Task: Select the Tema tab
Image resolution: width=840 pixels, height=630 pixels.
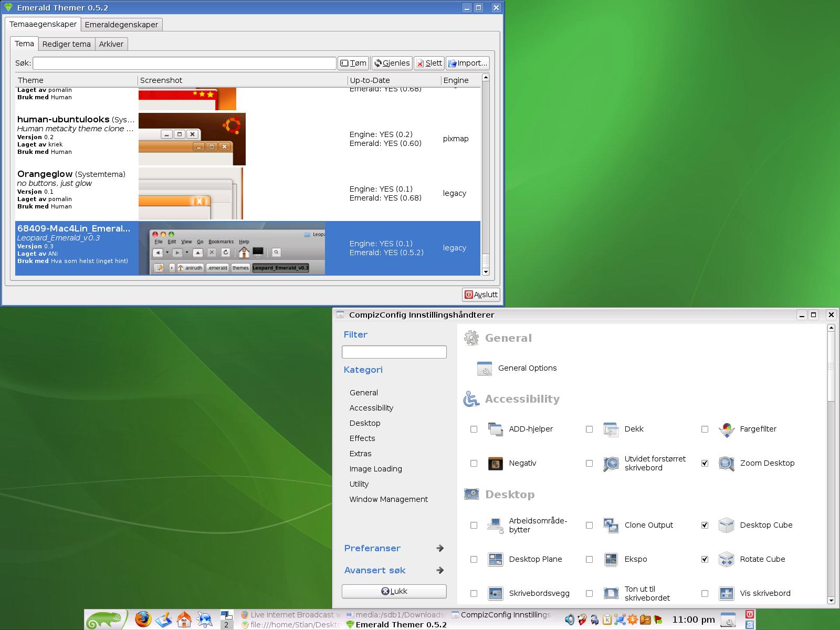Action: 24,44
